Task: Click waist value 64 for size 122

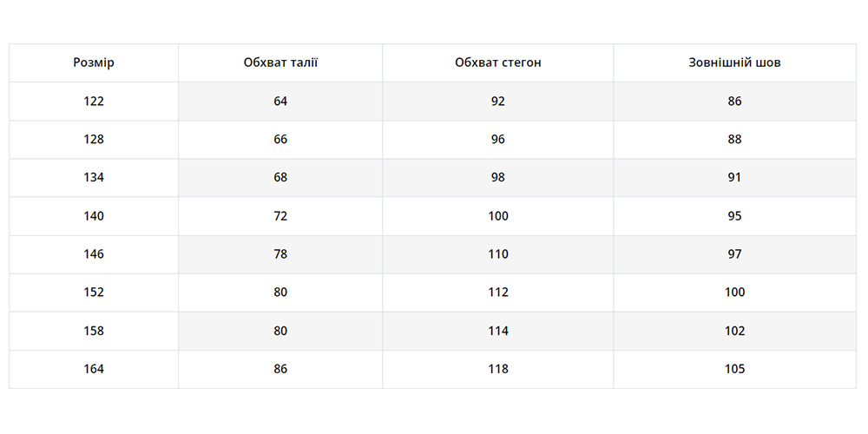Action: point(280,101)
